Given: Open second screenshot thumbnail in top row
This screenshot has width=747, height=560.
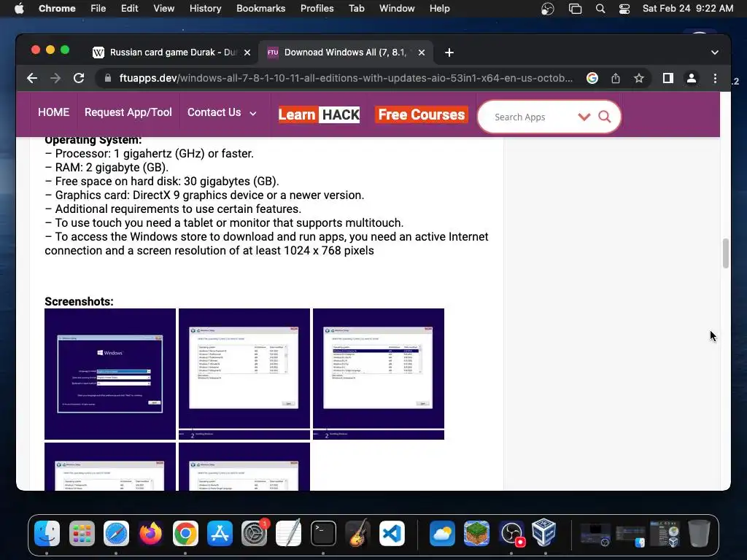Looking at the screenshot, I should click(244, 374).
